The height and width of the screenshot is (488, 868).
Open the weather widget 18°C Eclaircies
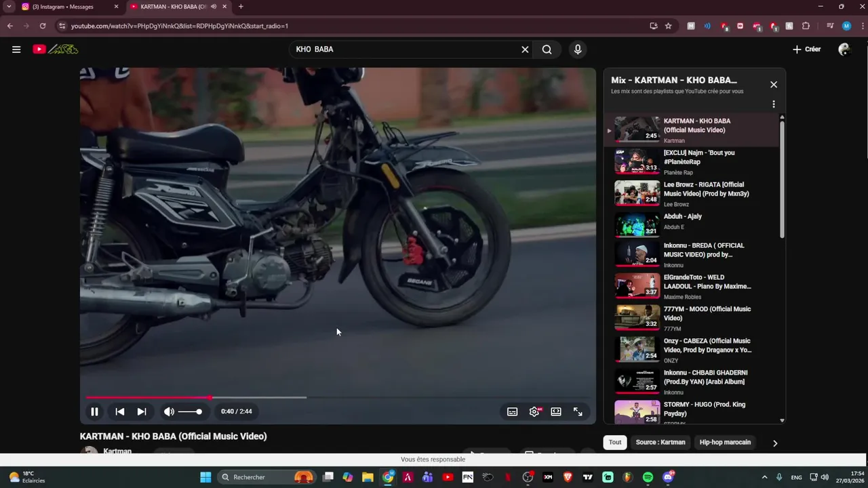click(27, 477)
